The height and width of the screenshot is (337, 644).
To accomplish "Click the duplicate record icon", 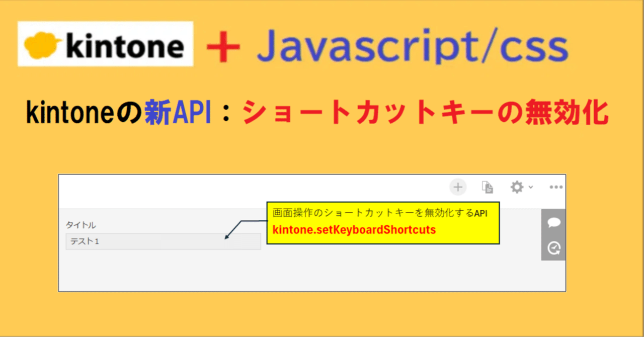I will pos(487,187).
